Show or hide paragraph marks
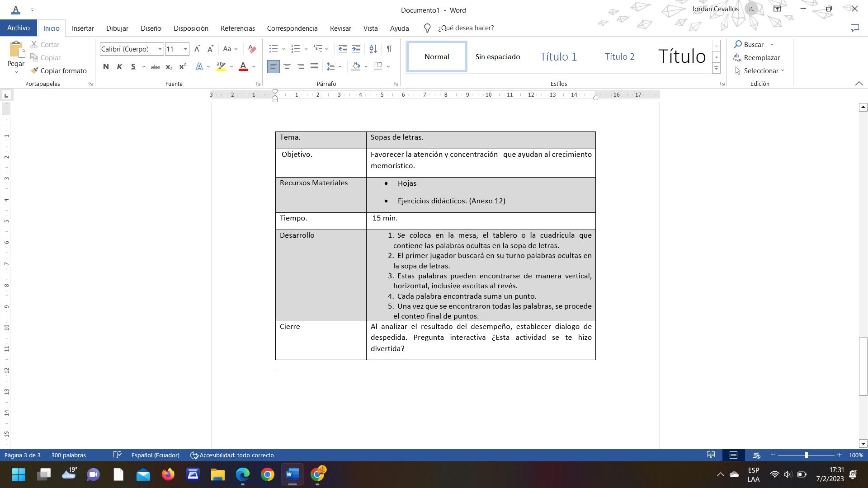Image resolution: width=868 pixels, height=488 pixels. click(389, 49)
